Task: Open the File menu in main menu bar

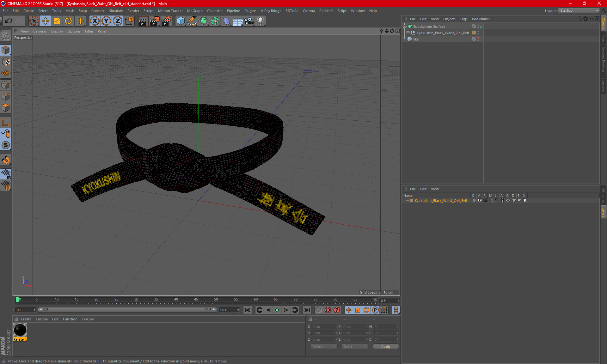Action: (x=5, y=11)
